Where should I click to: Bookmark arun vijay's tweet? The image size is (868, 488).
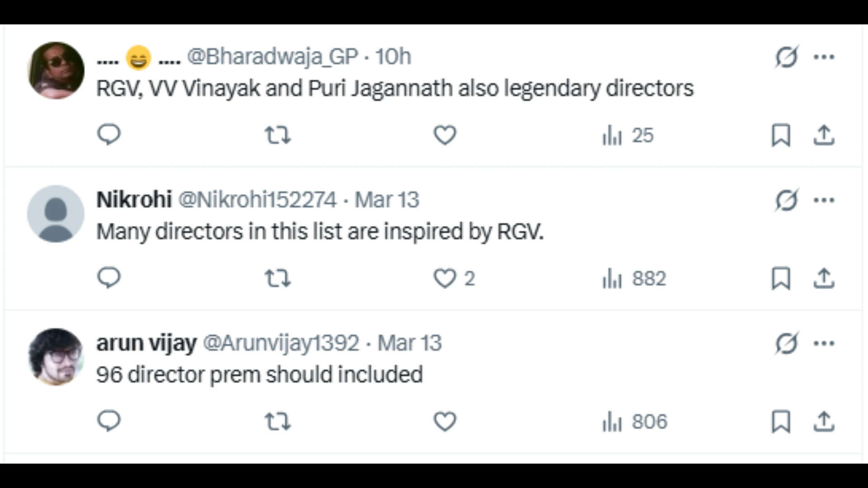pyautogui.click(x=781, y=422)
